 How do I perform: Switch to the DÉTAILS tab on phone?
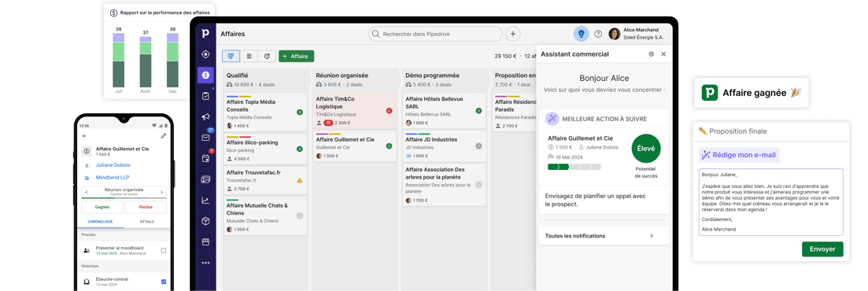coord(146,222)
